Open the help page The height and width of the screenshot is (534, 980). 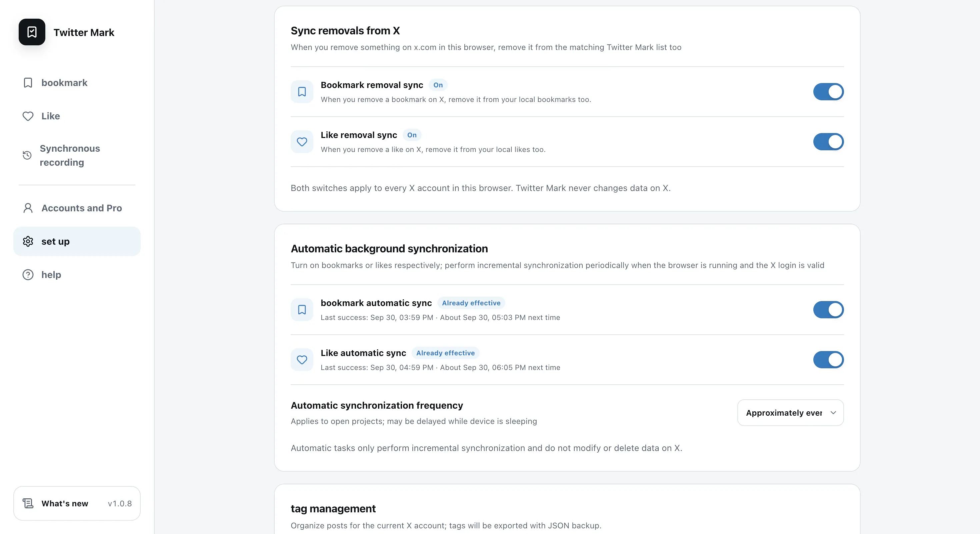pos(77,275)
